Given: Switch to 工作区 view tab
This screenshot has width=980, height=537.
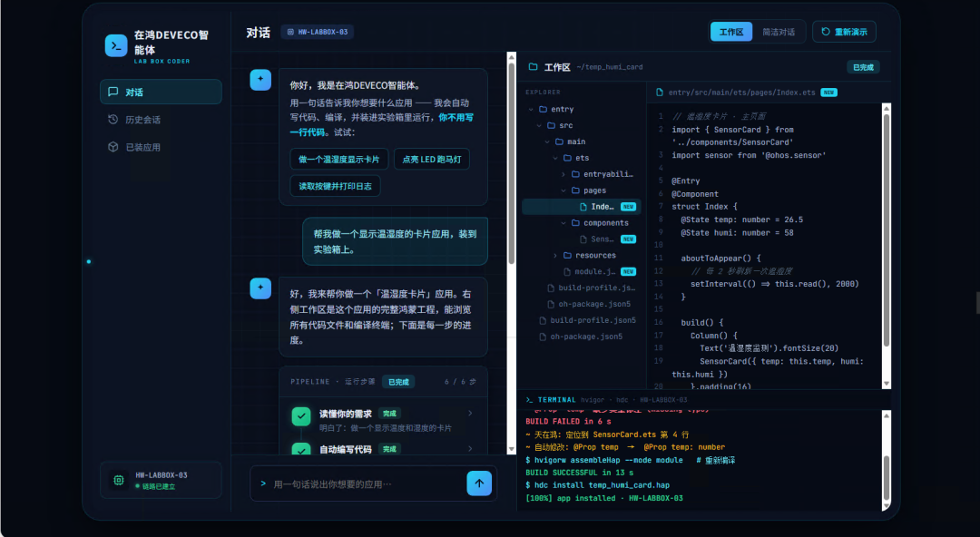Looking at the screenshot, I should pos(730,32).
